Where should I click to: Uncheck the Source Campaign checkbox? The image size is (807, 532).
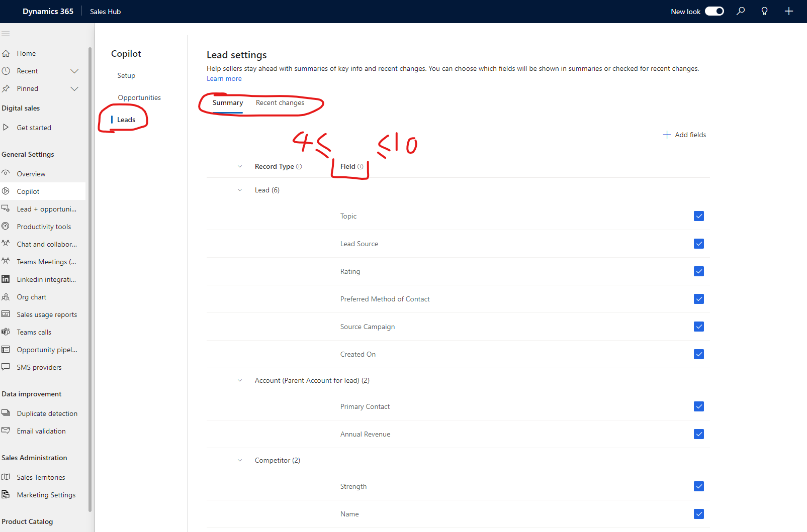coord(699,327)
